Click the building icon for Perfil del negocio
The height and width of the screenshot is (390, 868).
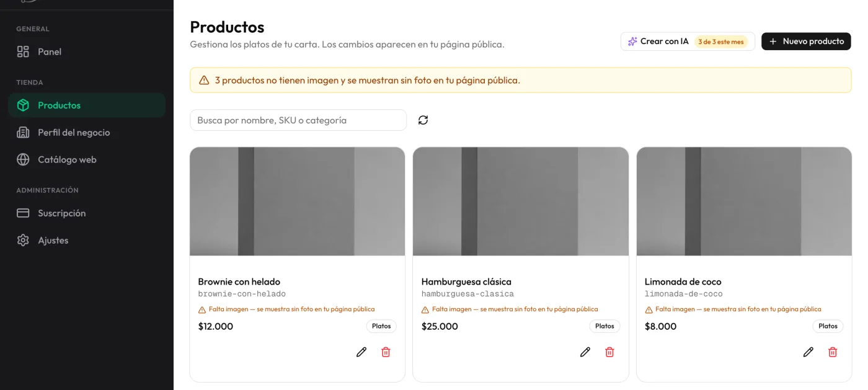coord(23,132)
